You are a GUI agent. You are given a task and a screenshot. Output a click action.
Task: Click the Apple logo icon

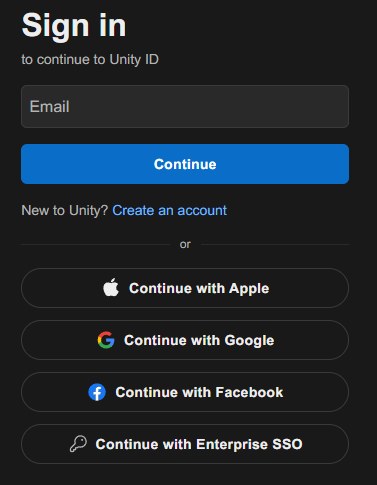click(x=111, y=287)
